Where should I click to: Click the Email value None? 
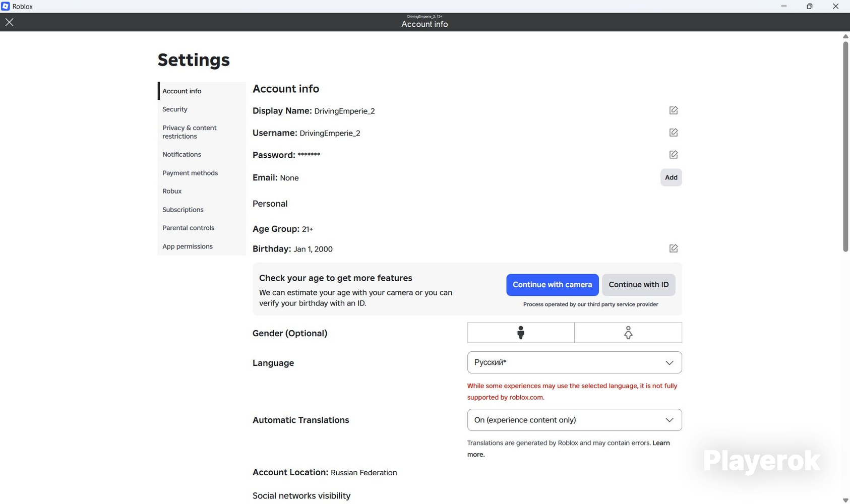pyautogui.click(x=289, y=178)
